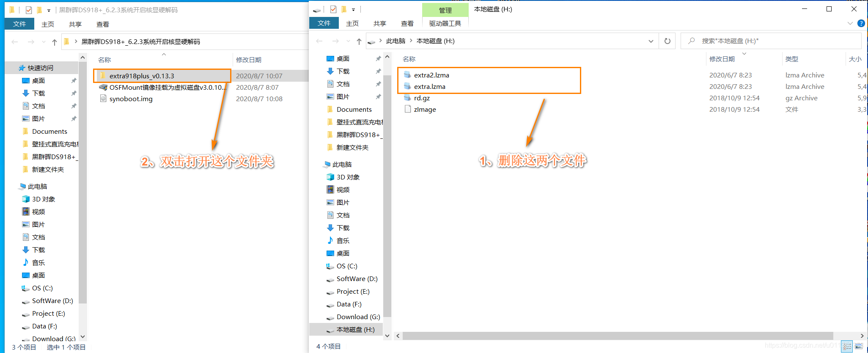
Task: Click the up arrow in left window
Action: pos(55,42)
